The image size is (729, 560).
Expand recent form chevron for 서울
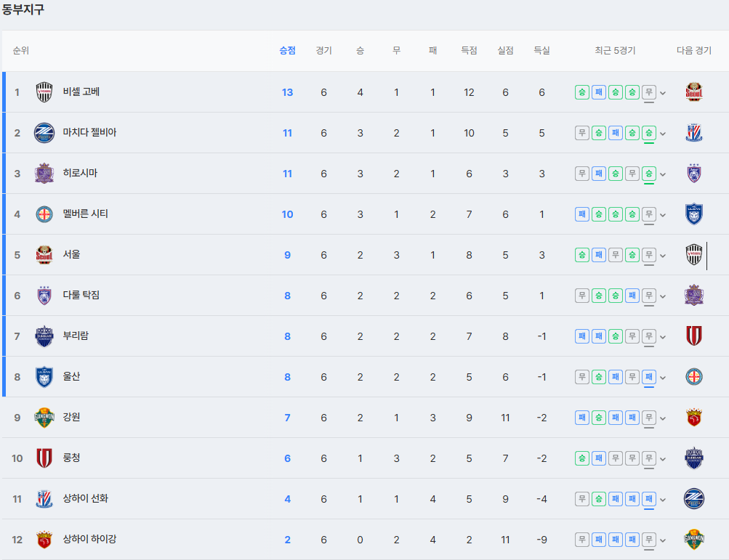(663, 256)
